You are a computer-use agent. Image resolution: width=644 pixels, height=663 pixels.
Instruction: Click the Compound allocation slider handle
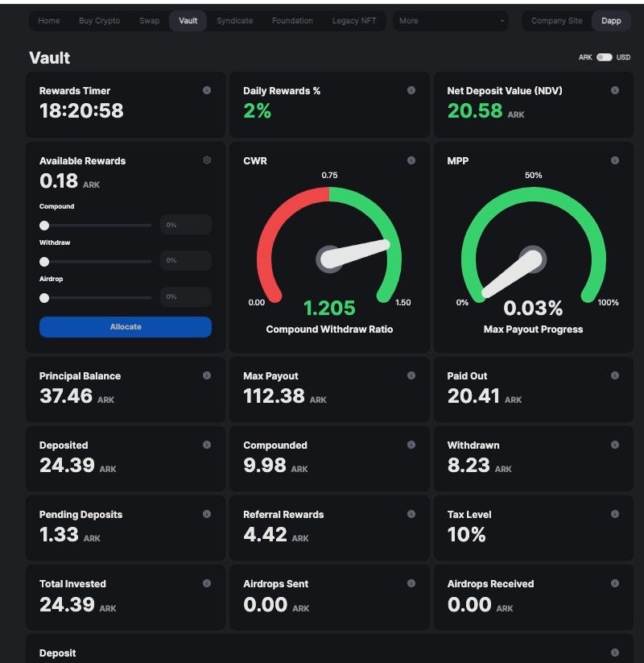(44, 226)
